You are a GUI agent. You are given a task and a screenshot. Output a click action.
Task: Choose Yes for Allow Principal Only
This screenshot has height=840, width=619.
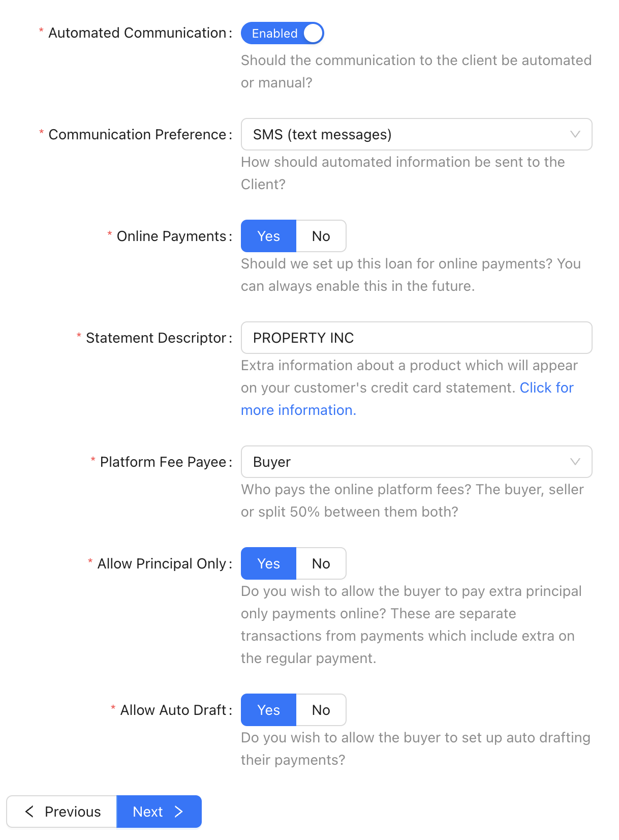click(x=268, y=563)
